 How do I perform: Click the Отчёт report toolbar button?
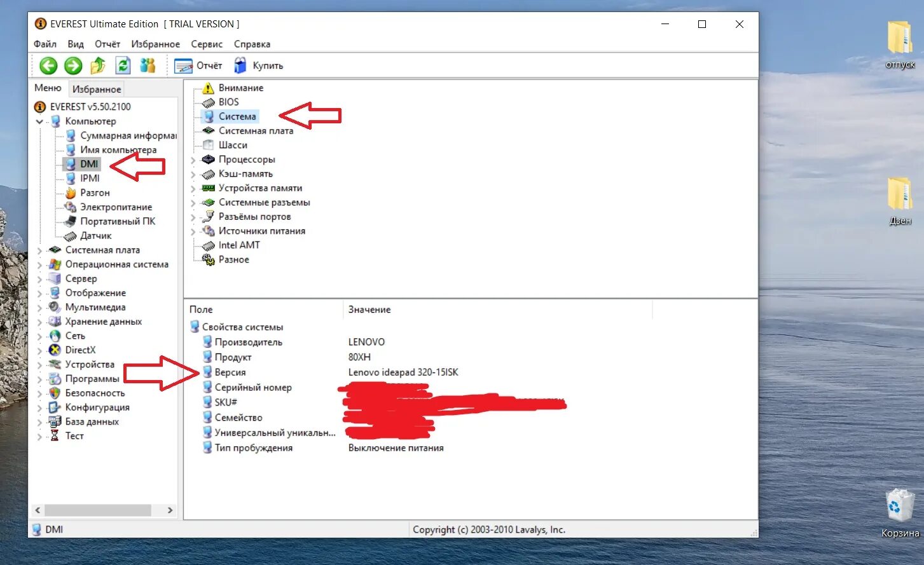point(198,65)
